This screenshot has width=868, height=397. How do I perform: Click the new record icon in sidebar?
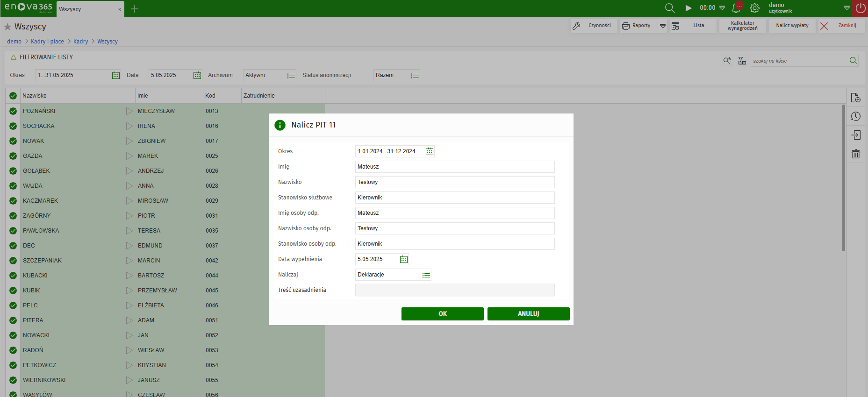click(855, 98)
